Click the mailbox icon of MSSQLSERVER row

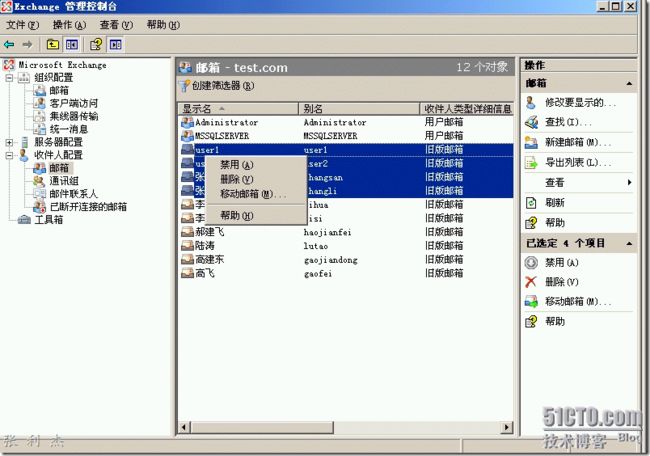(x=187, y=136)
